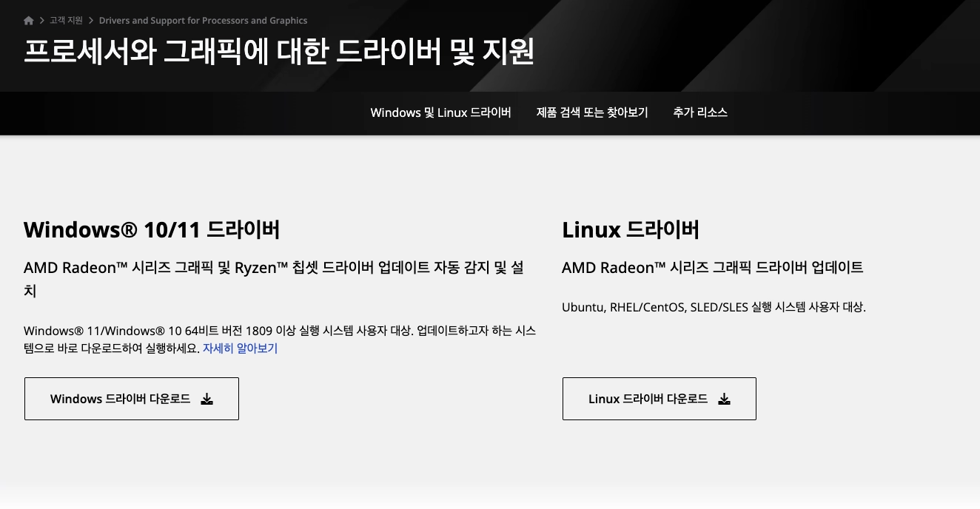Click the Windows® 10/11 드라이버 section heading
Screen dimensions: 980x509
[x=151, y=229]
